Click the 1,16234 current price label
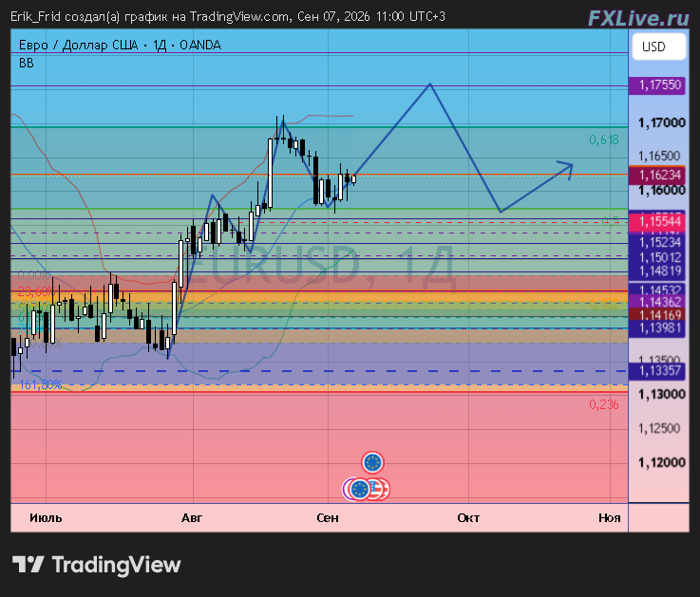 [656, 175]
